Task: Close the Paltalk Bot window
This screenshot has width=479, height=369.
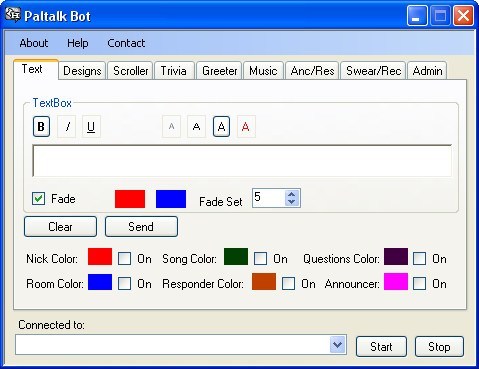Action: 463,15
